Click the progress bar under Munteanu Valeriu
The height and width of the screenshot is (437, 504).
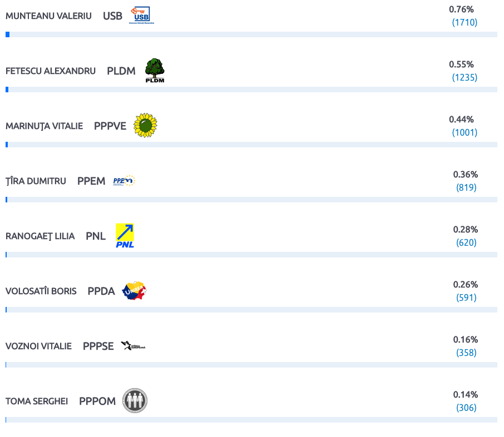pos(251,34)
